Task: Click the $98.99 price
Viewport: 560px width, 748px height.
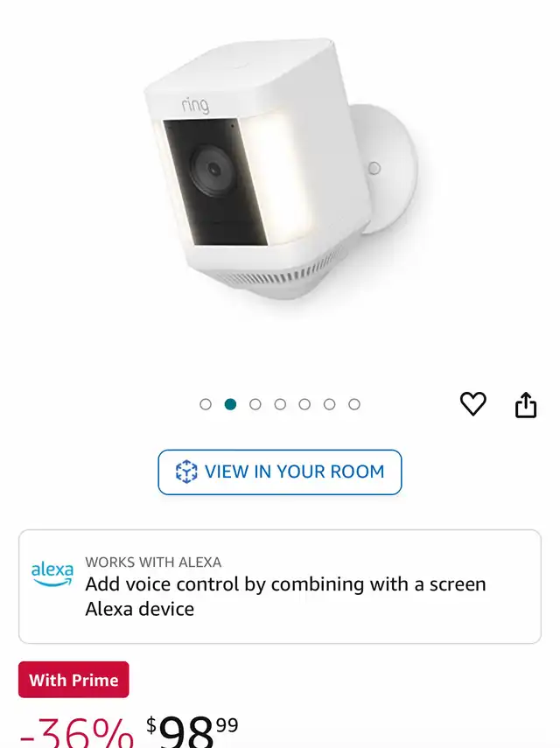Action: click(192, 731)
